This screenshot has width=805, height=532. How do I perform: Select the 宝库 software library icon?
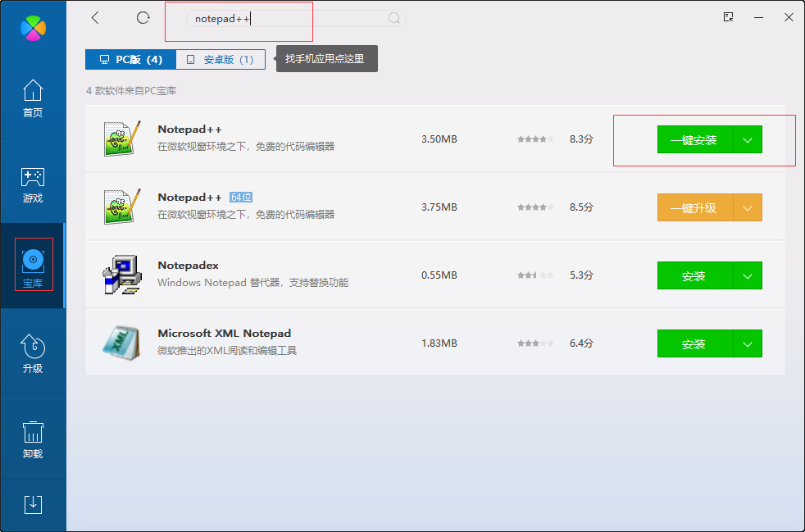33,262
